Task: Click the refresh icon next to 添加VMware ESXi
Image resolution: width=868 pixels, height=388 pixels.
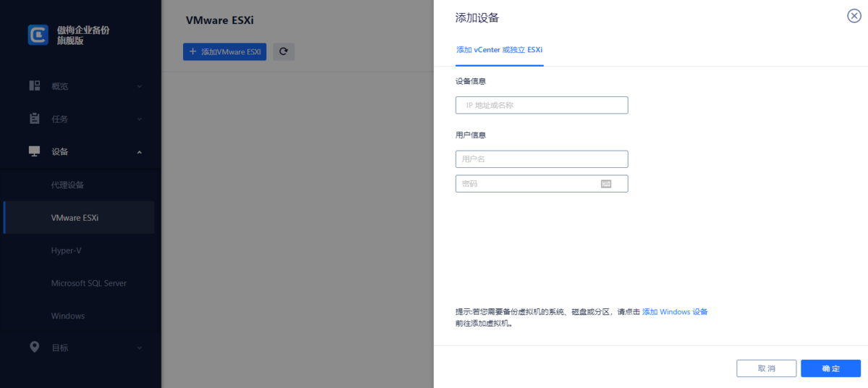Action: [284, 51]
